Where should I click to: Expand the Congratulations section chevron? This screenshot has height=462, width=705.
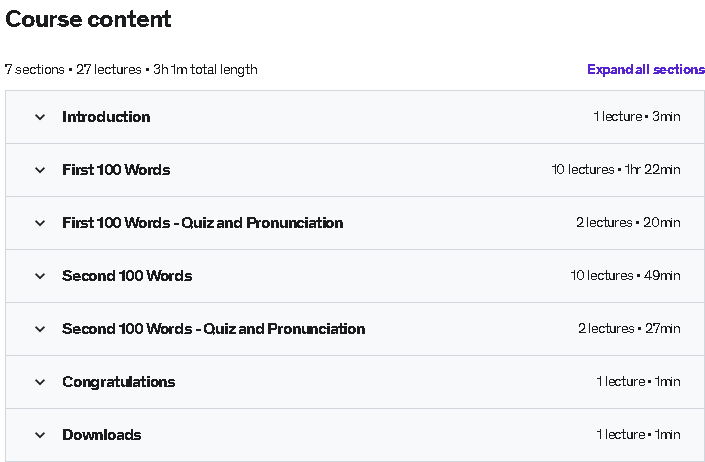pos(40,382)
